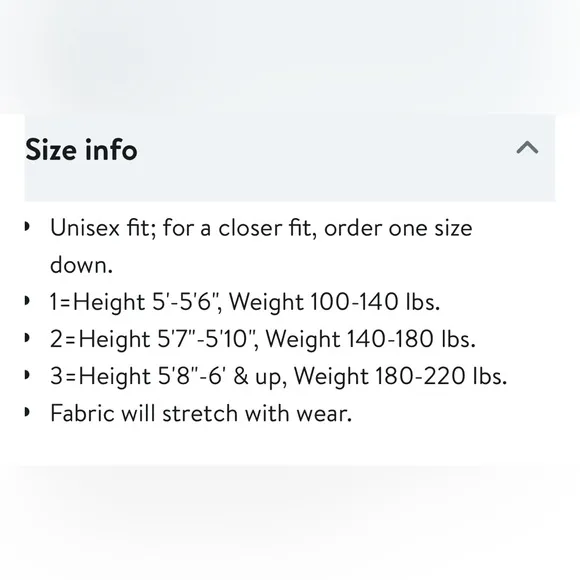The height and width of the screenshot is (580, 580).
Task: Click the "2=Height 5'7"-5'10"" size text
Action: pyautogui.click(x=154, y=339)
